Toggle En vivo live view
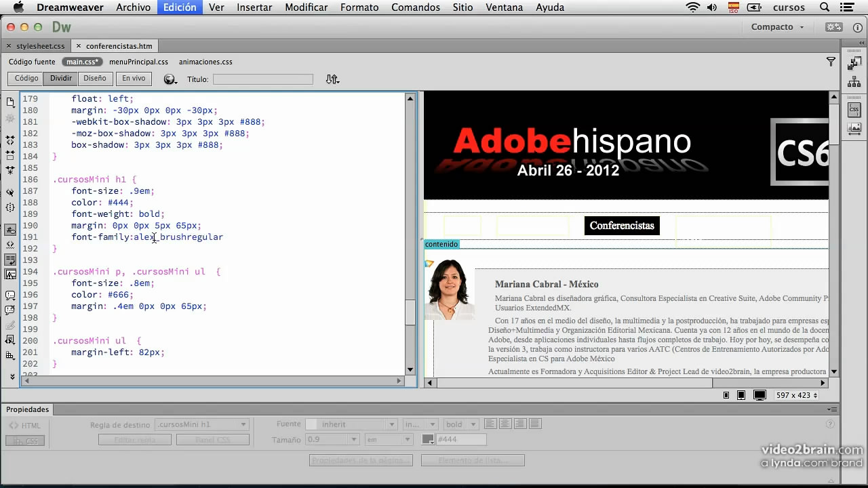This screenshot has height=488, width=868. pyautogui.click(x=134, y=79)
